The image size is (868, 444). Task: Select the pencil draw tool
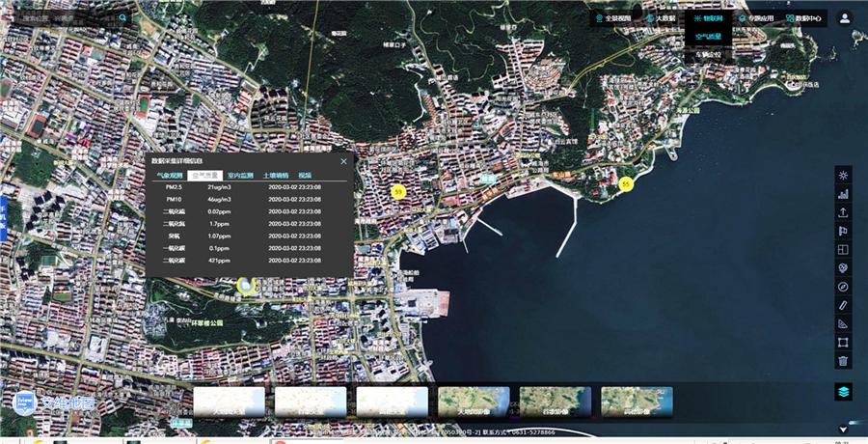pos(843,305)
